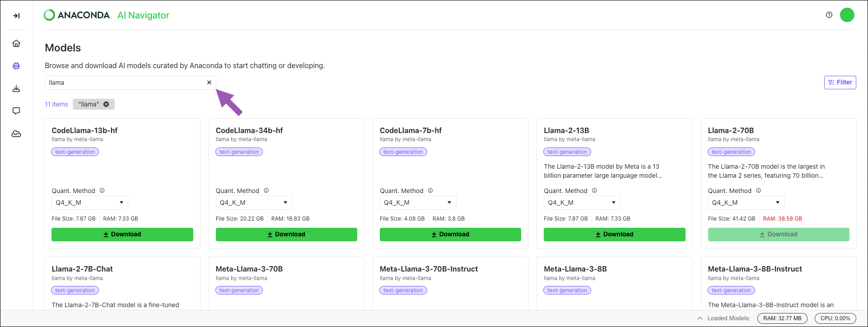The width and height of the screenshot is (868, 327).
Task: Click the Models page heading
Action: click(63, 48)
